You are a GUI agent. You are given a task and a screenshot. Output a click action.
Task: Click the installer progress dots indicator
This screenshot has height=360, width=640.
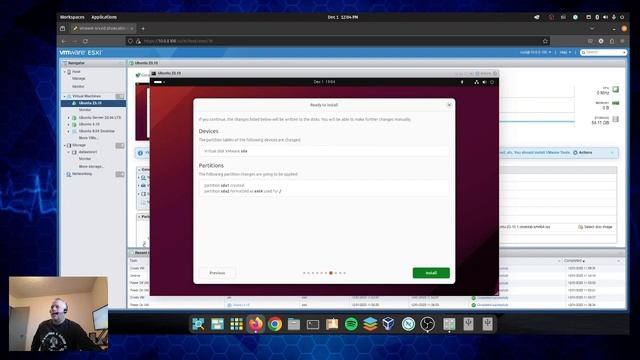(324, 273)
